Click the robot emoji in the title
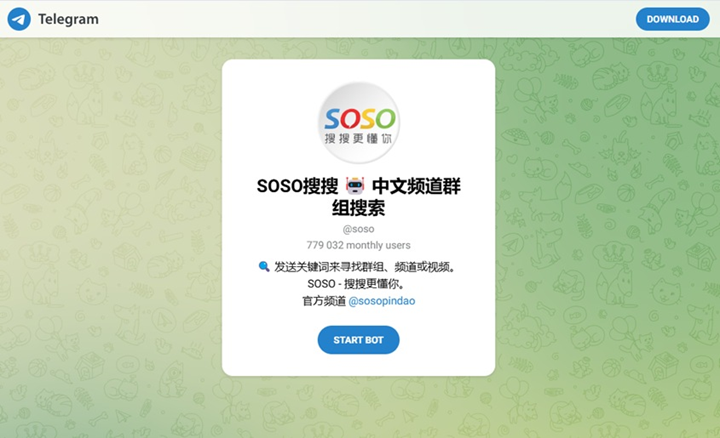 (x=355, y=186)
